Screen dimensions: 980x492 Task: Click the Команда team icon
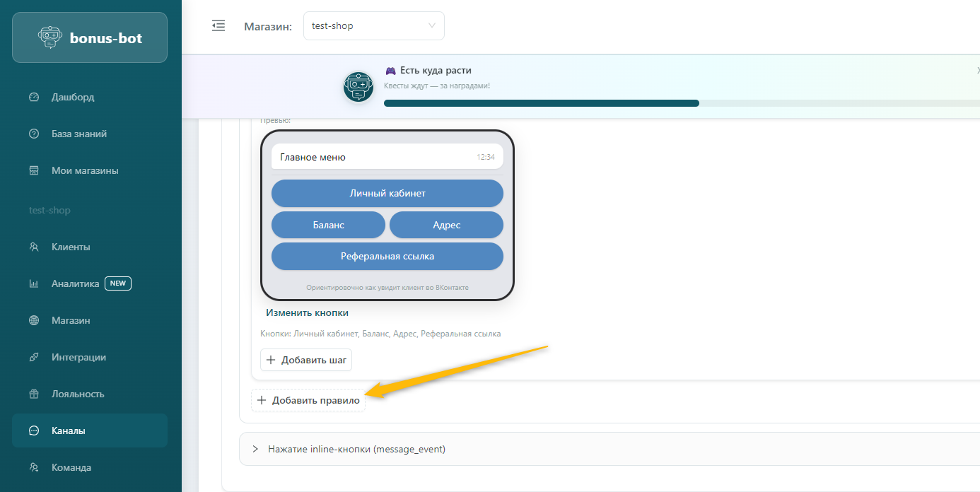[34, 467]
